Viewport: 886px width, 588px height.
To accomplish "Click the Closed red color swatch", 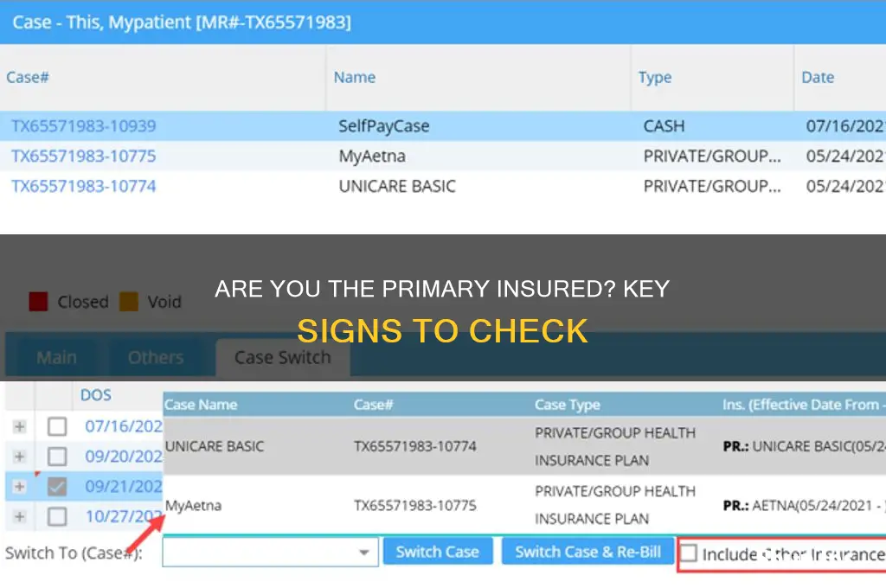I will click(x=38, y=302).
